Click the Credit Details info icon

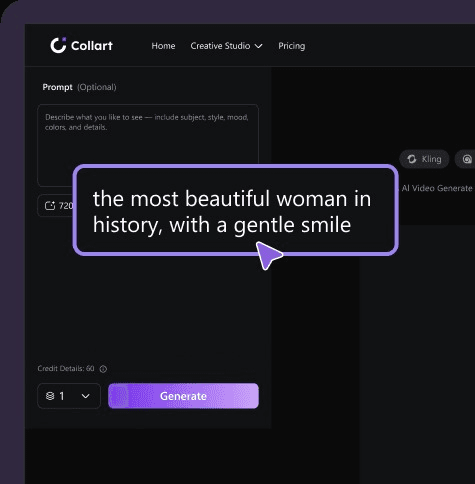pyautogui.click(x=103, y=369)
